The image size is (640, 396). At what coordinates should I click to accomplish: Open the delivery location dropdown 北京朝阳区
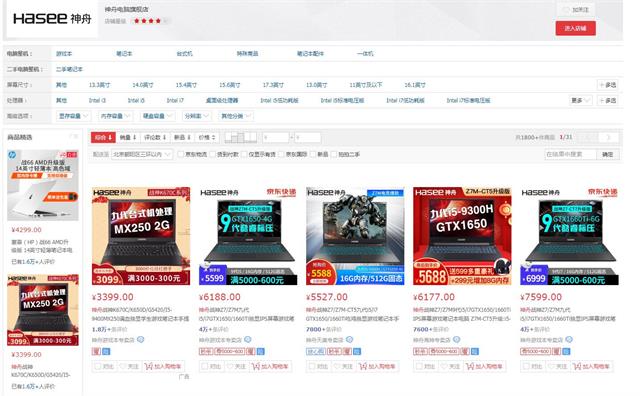(x=141, y=154)
